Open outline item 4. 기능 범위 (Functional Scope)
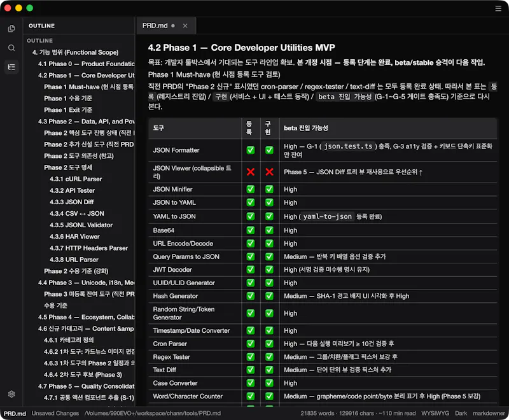 click(75, 52)
